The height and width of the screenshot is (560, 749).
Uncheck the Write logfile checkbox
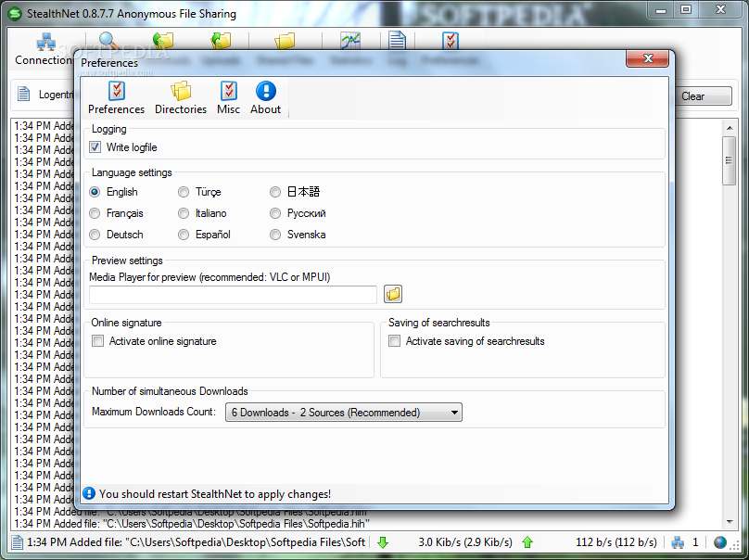pos(95,147)
